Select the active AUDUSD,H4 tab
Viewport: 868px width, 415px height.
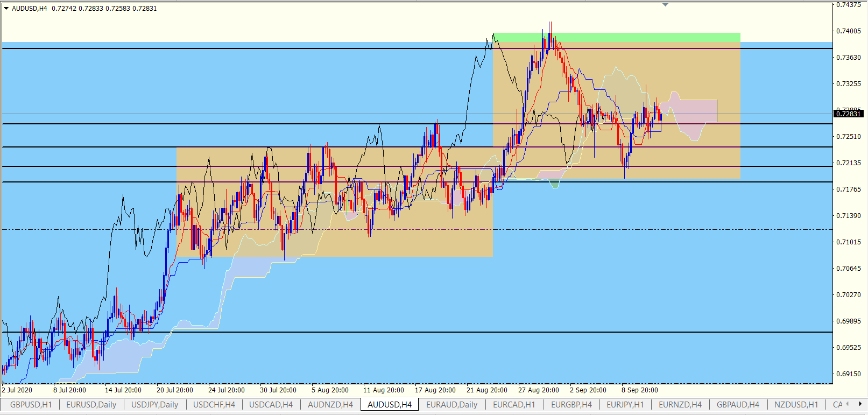pos(389,405)
